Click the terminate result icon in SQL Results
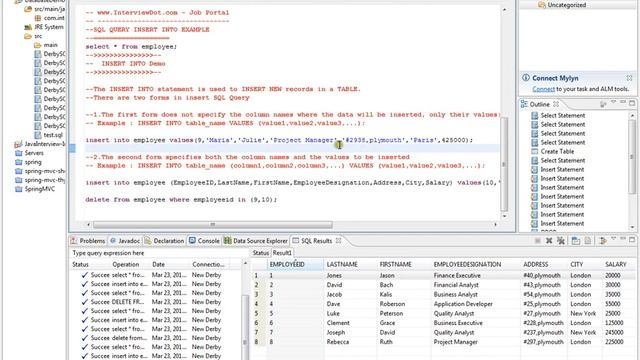The width and height of the screenshot is (640, 360). click(x=538, y=241)
